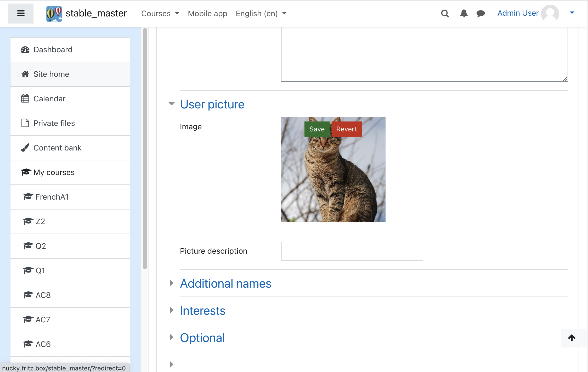Click the Content bank paintbrush icon
This screenshot has height=372, width=588.
(x=25, y=148)
